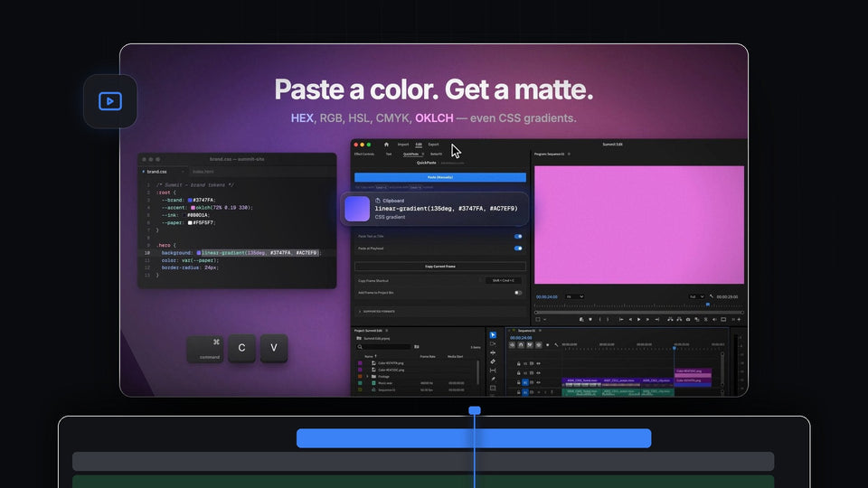The height and width of the screenshot is (488, 868).
Task: Click the blue Paste (Manually) button
Action: 440,177
